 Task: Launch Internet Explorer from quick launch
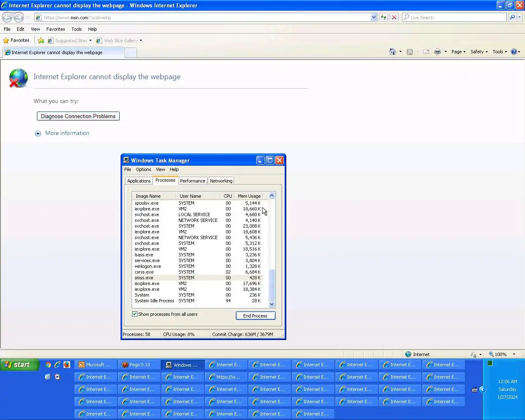57,365
